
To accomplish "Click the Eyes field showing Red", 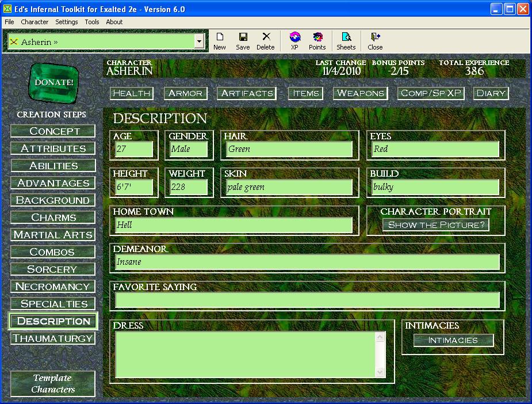I will click(435, 149).
